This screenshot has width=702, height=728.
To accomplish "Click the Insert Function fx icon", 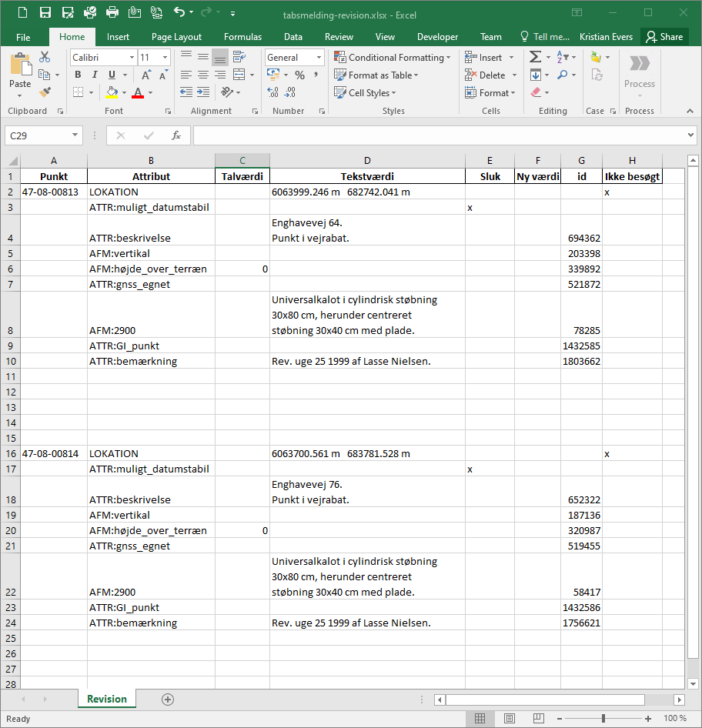I will [176, 135].
